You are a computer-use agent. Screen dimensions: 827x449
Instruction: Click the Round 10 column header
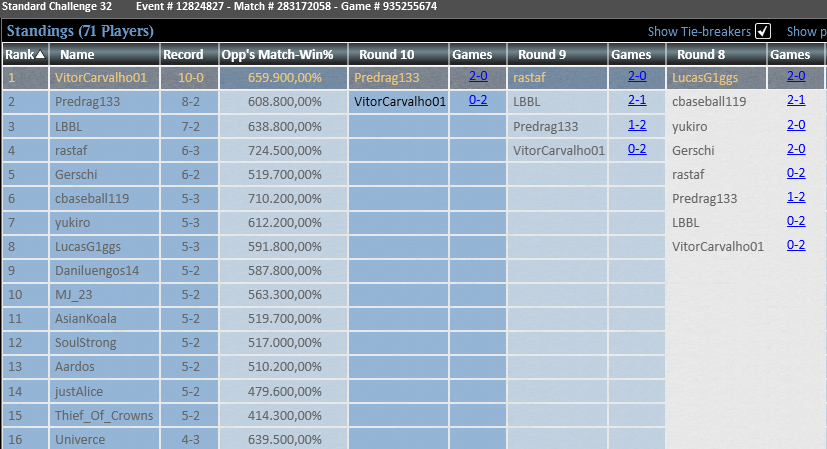[x=398, y=54]
